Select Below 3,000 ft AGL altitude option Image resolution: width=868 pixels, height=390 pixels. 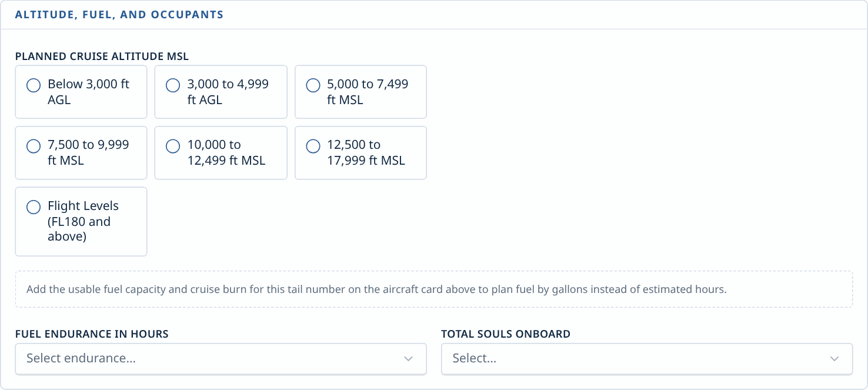click(x=81, y=92)
